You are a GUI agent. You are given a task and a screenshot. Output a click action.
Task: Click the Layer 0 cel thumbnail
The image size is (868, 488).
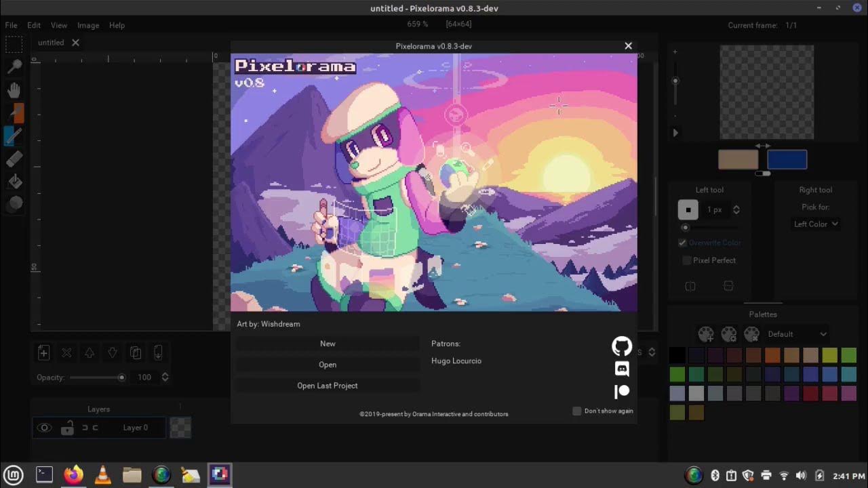(180, 428)
